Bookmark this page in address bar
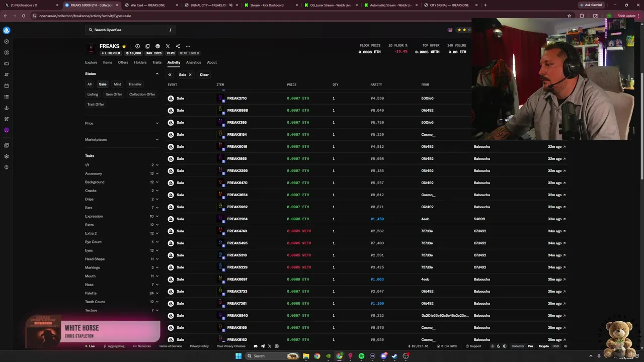Screen dimensions: 644x362 [x=569, y=16]
